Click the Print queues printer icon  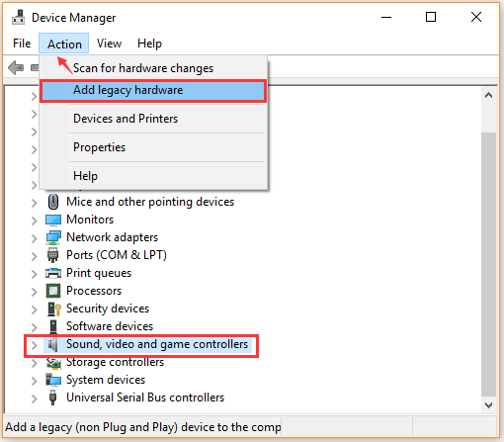point(53,273)
